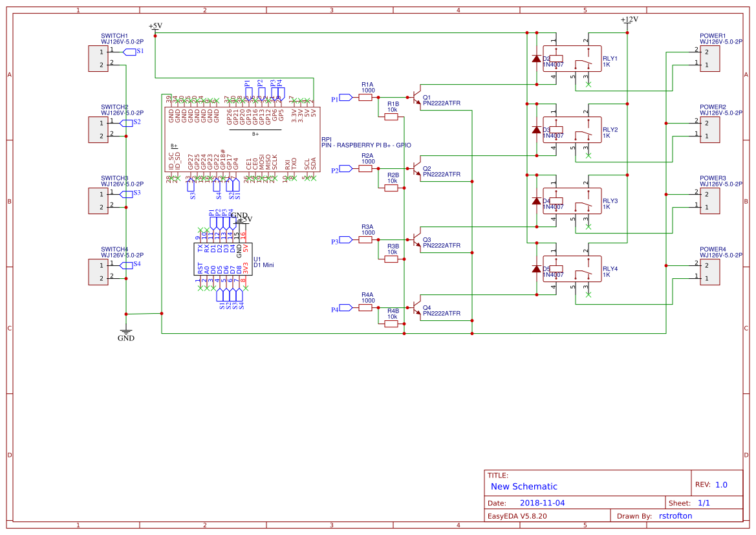756x535 pixels.
Task: Pick the Q3 transistor symbol
Action: pyautogui.click(x=416, y=240)
